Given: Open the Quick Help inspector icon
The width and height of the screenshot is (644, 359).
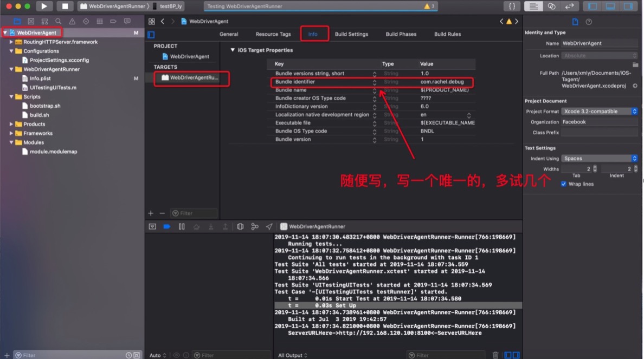Looking at the screenshot, I should pyautogui.click(x=589, y=22).
